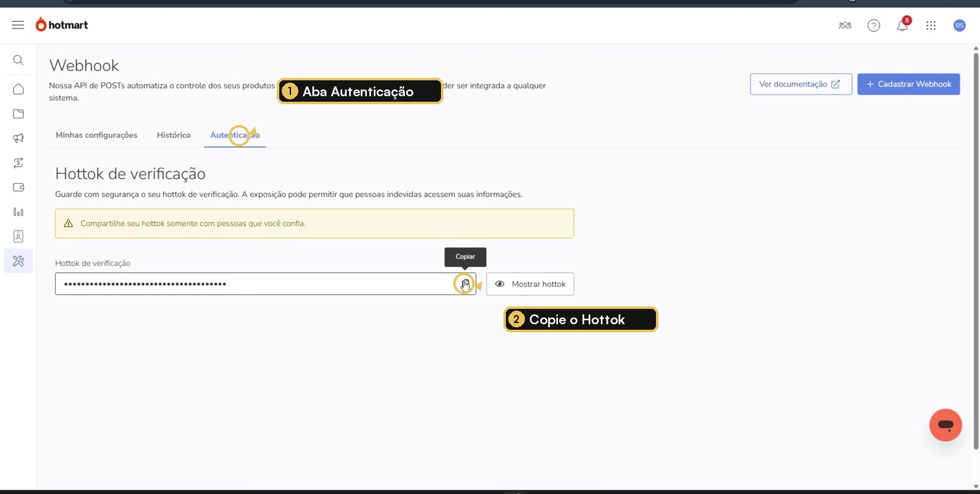This screenshot has width=980, height=494.
Task: Switch to Minhas configurações tab
Action: (x=97, y=135)
